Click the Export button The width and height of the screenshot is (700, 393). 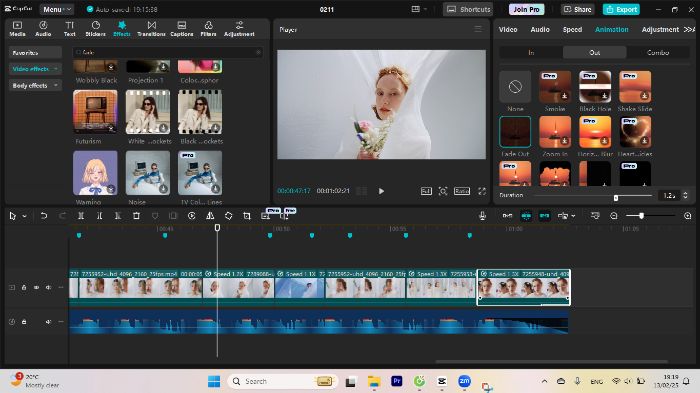621,9
